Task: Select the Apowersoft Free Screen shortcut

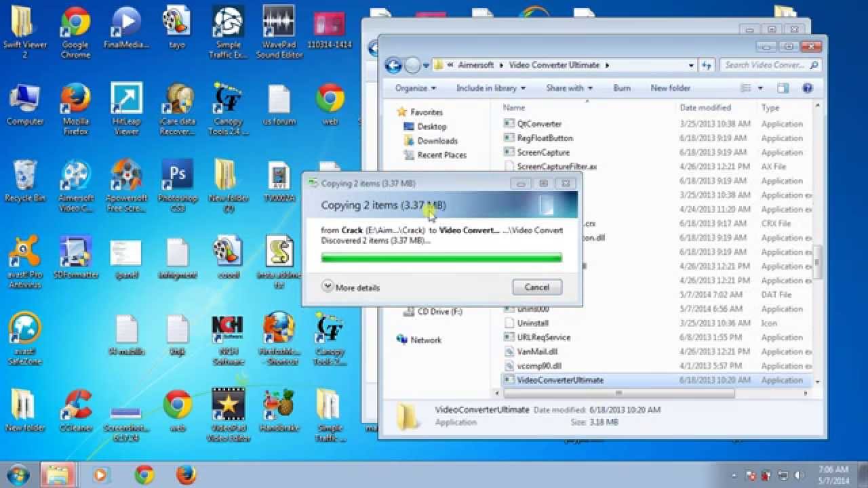Action: pyautogui.click(x=127, y=186)
